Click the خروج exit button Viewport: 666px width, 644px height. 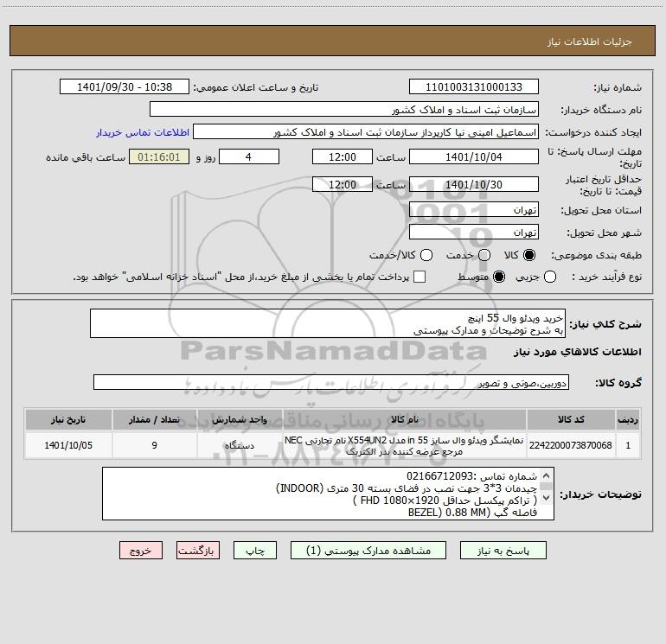(141, 551)
